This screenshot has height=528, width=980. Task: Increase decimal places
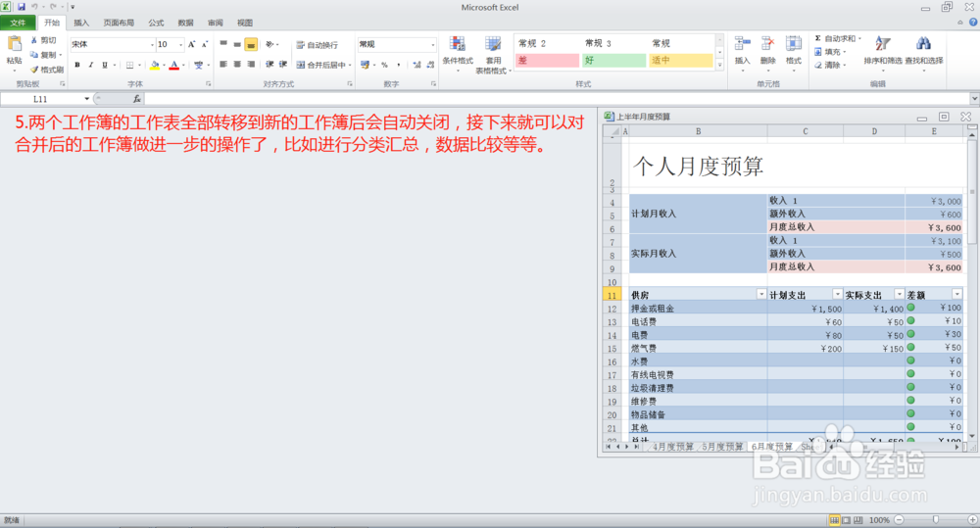point(416,65)
